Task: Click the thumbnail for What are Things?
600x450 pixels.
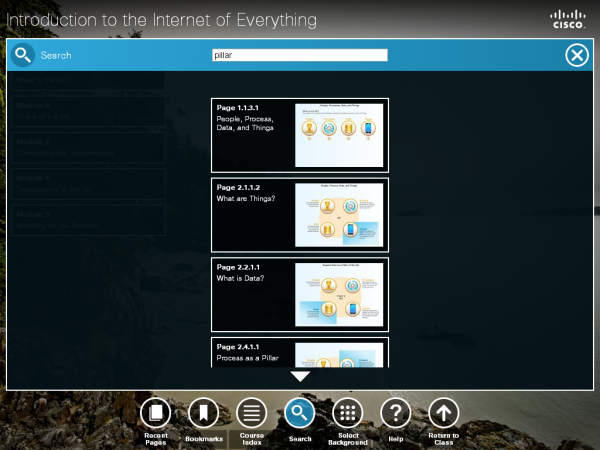Action: coord(339,214)
